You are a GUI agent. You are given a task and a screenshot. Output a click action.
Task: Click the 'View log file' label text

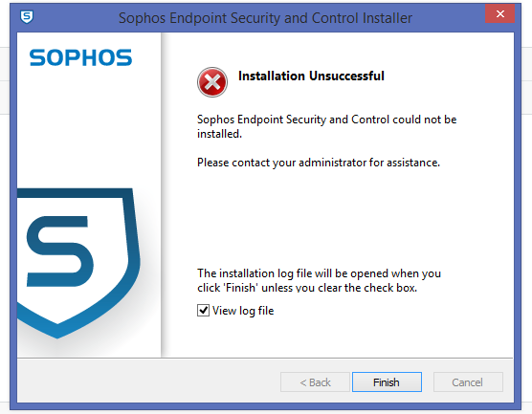pos(243,311)
